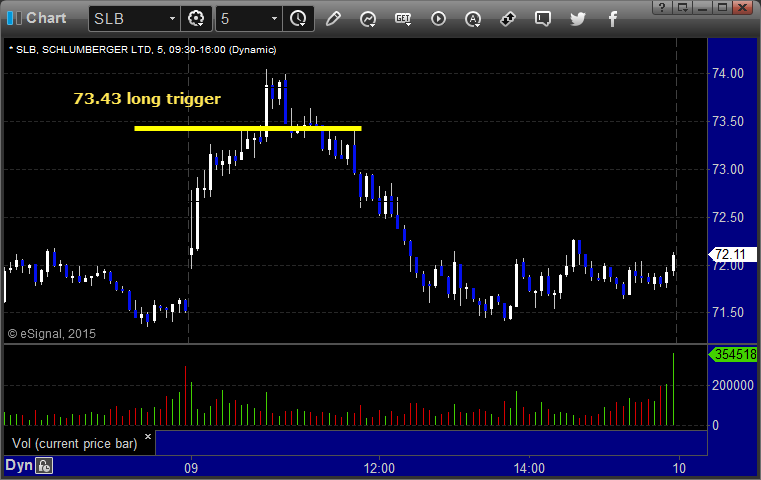Open the GET tools menu

[x=403, y=19]
